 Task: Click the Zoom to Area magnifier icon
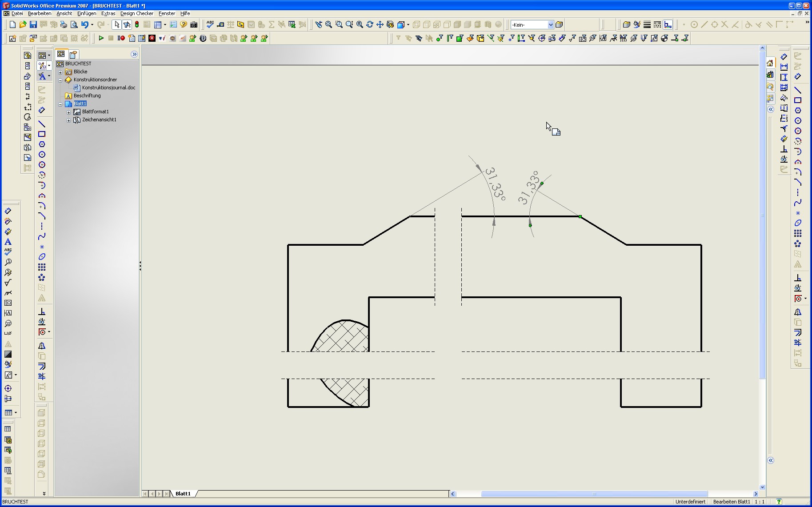click(339, 24)
